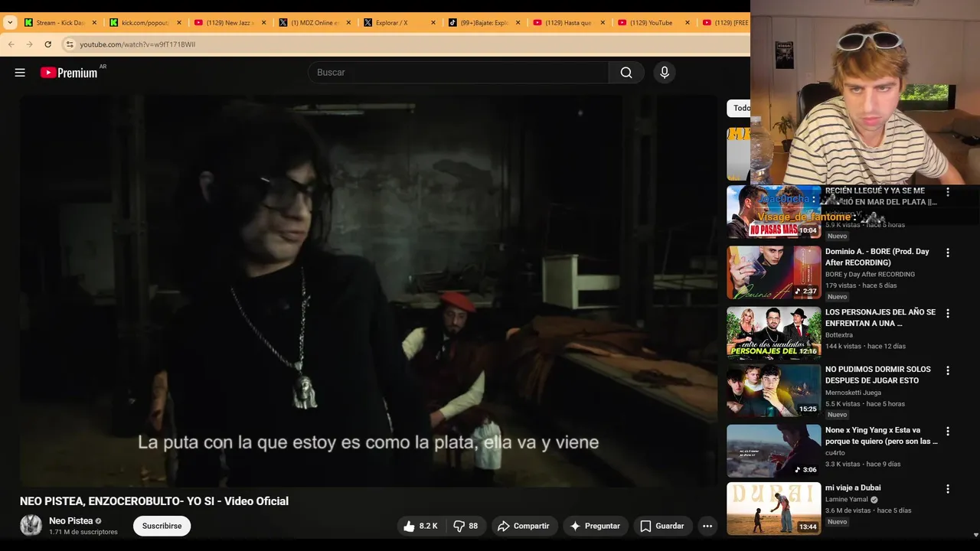Click the mi viaje a Dubai title
The height and width of the screenshot is (551, 980).
[853, 487]
